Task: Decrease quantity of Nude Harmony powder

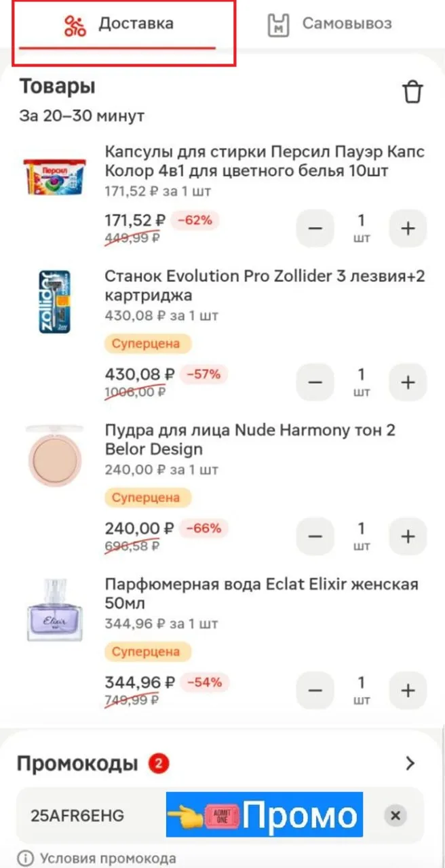Action: point(315,536)
